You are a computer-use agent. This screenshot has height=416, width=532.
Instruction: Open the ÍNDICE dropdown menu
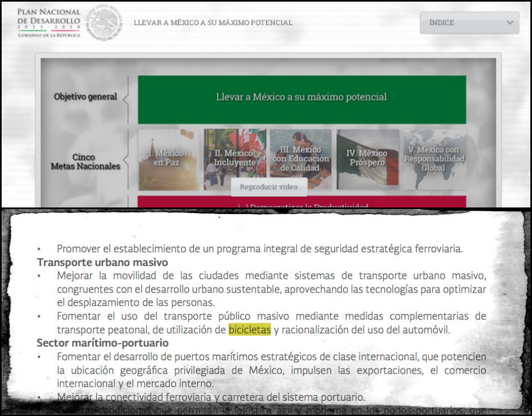coord(469,23)
